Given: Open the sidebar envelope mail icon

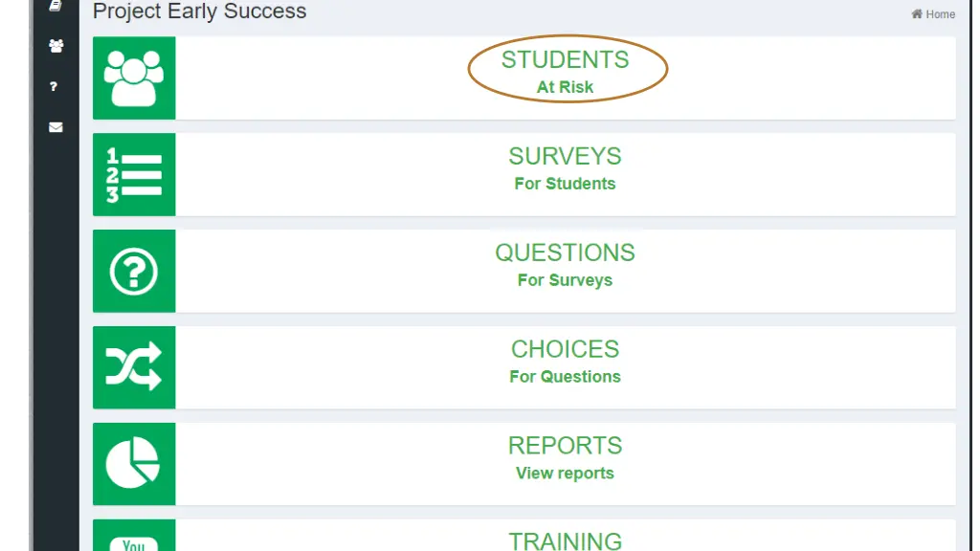Looking at the screenshot, I should [56, 127].
